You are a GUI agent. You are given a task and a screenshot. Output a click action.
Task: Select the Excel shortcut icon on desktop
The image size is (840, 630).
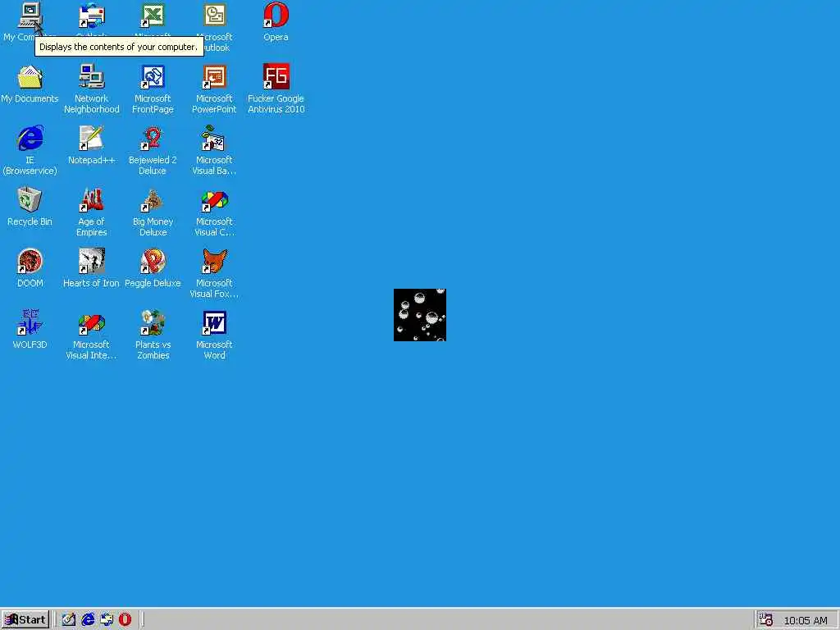[x=153, y=15]
